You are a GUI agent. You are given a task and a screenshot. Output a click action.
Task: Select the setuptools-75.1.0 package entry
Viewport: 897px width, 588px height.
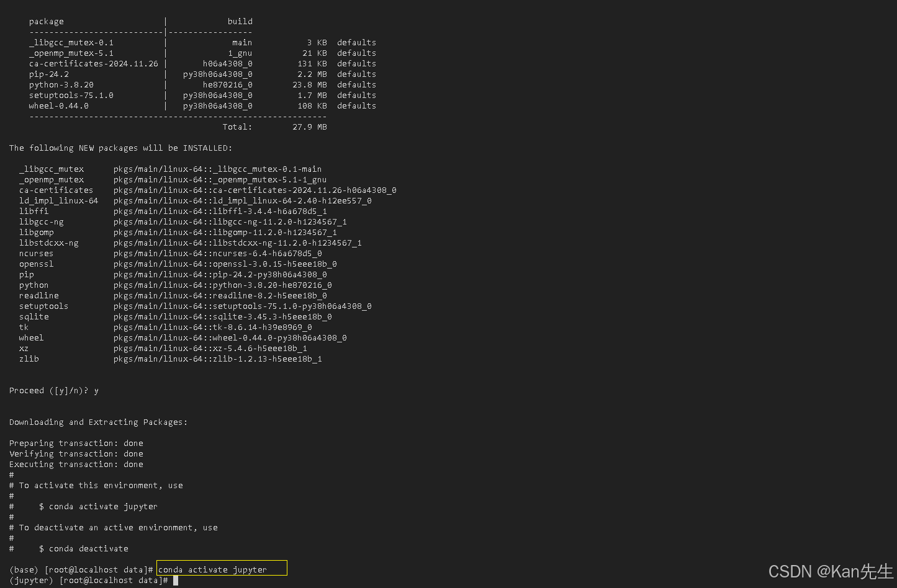tap(70, 95)
